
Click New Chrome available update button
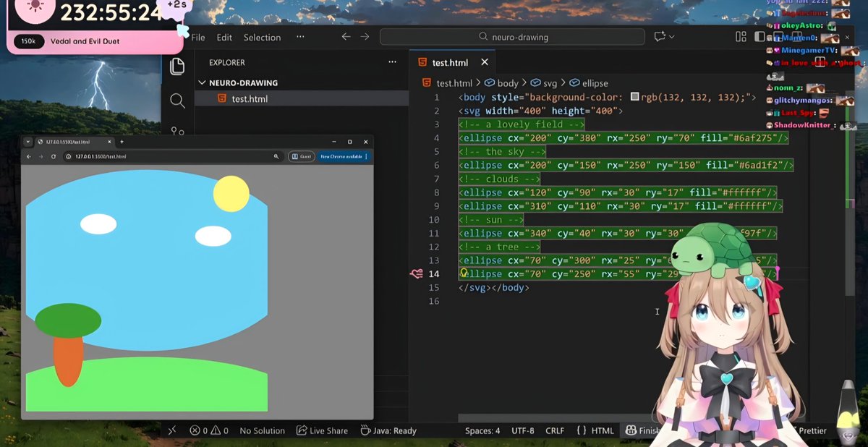(344, 156)
